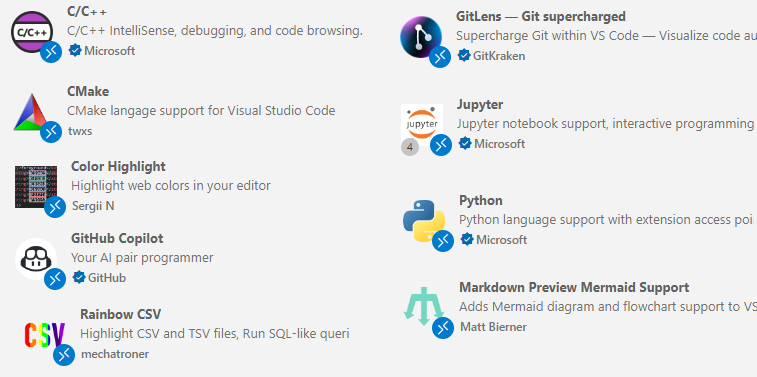Click the remote badge on Rainbow CSV icon

coord(64,355)
